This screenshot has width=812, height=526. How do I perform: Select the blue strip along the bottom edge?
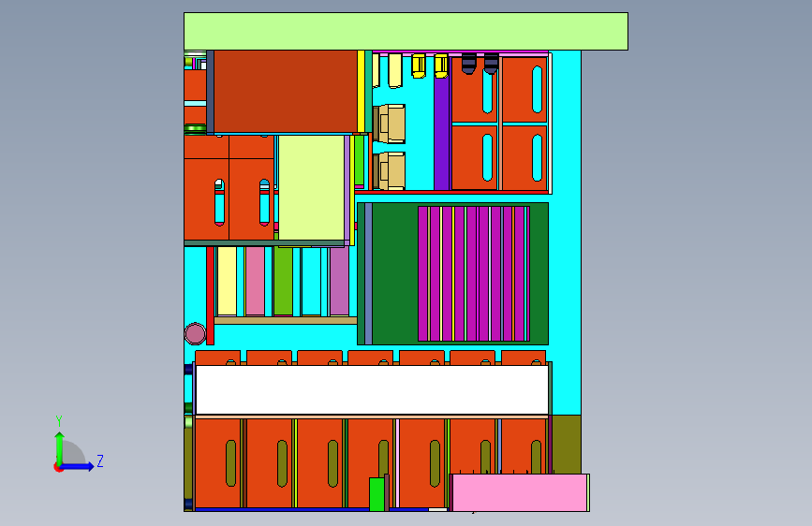point(311,509)
